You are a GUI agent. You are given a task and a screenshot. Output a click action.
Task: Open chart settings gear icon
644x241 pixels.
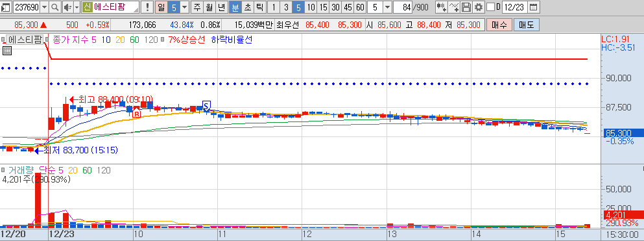point(478,7)
